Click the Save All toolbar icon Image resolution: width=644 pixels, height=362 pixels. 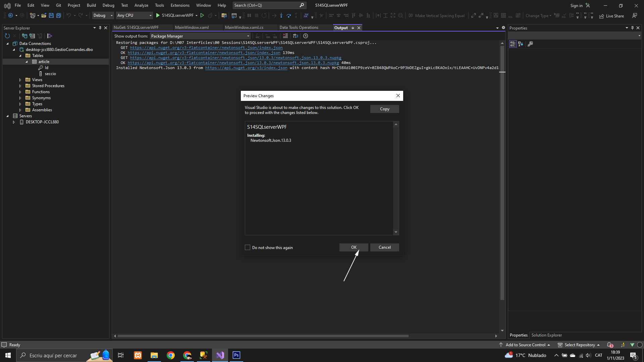pyautogui.click(x=58, y=15)
